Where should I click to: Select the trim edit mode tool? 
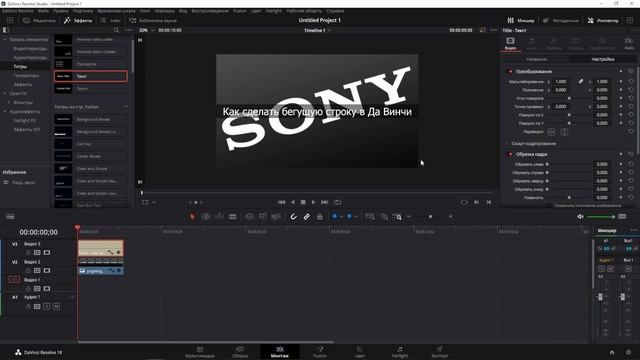206,216
